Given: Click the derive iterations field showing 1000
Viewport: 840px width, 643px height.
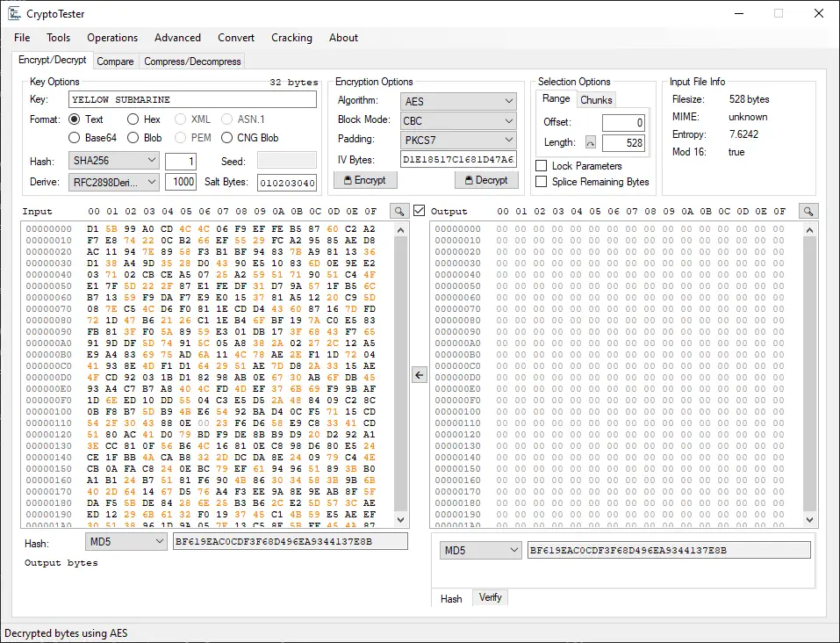Looking at the screenshot, I should point(181,183).
